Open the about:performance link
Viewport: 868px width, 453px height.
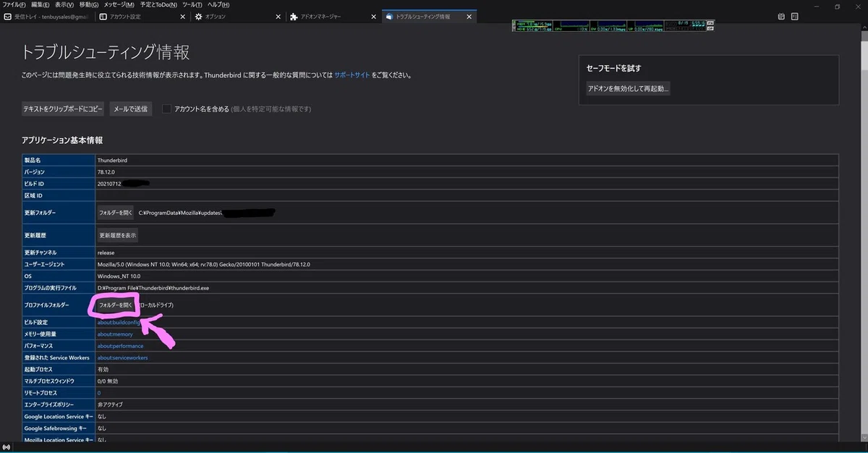click(x=120, y=346)
